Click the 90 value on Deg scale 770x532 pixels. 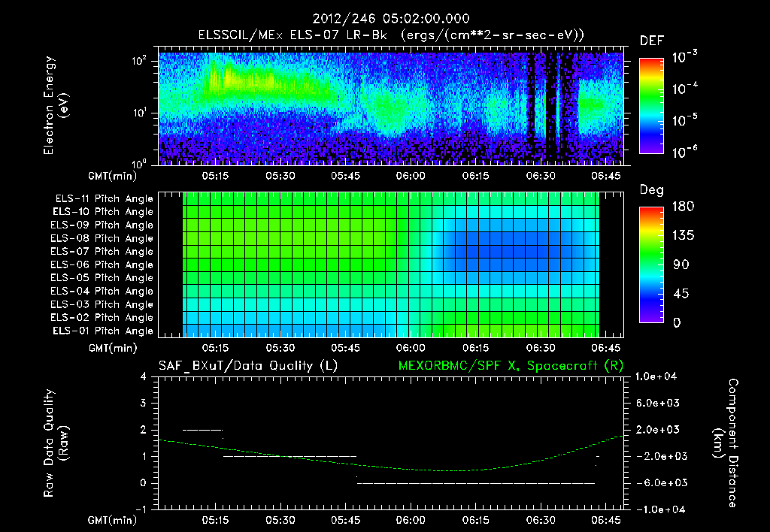[x=681, y=264]
